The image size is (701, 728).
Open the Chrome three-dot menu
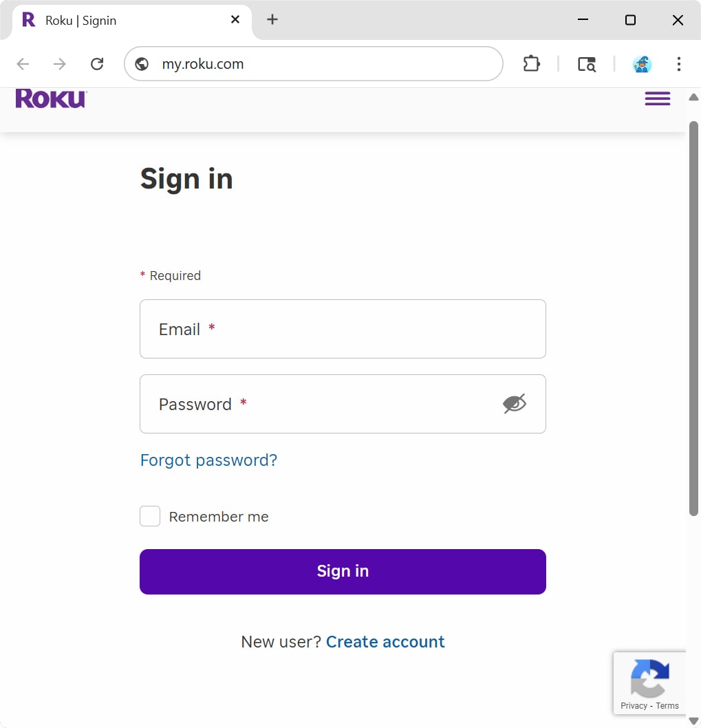(678, 64)
